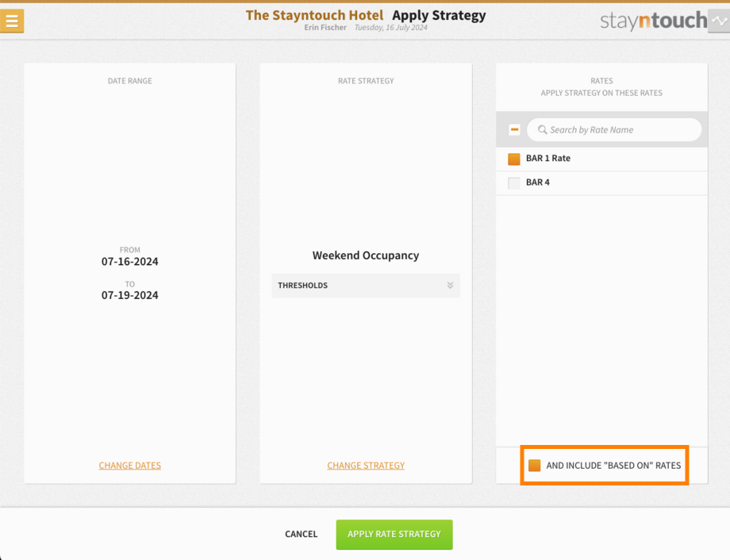This screenshot has height=560, width=730.
Task: Toggle And Include "Based On" Rates checkbox
Action: 535,466
